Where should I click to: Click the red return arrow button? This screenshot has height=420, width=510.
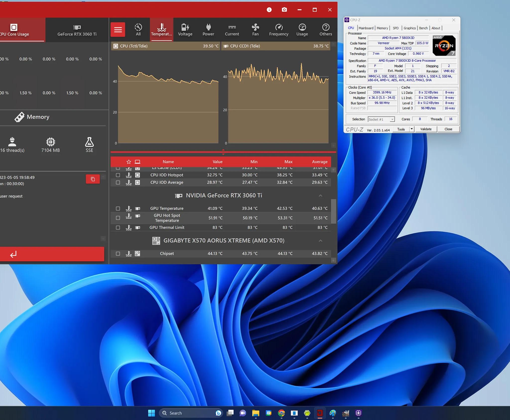52,254
